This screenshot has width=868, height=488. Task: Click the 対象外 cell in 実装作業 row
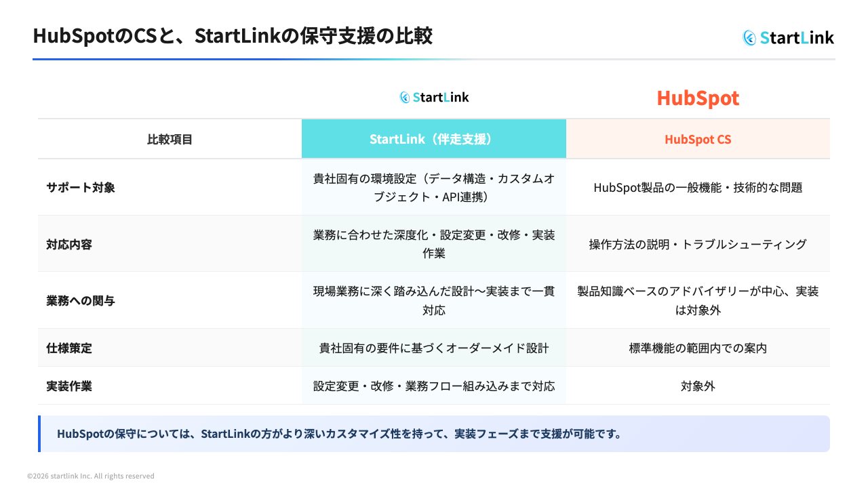click(698, 386)
